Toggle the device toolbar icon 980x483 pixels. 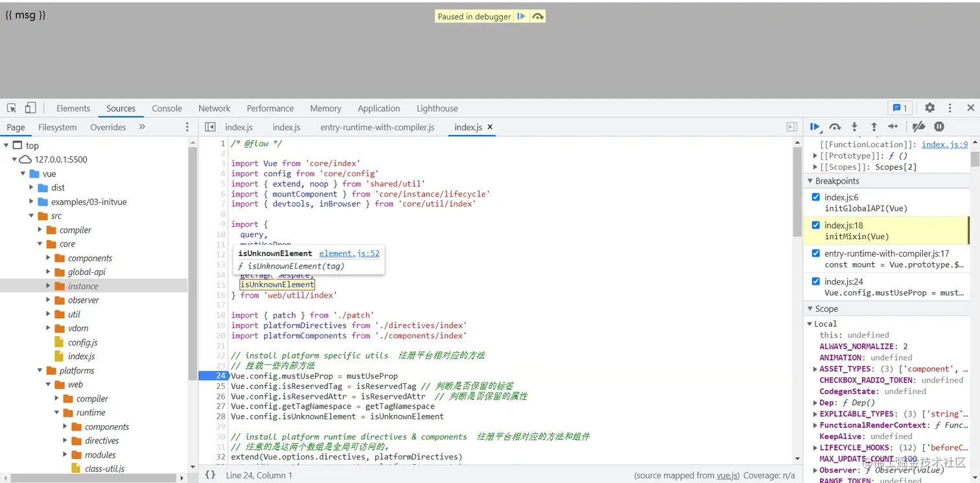tap(30, 108)
